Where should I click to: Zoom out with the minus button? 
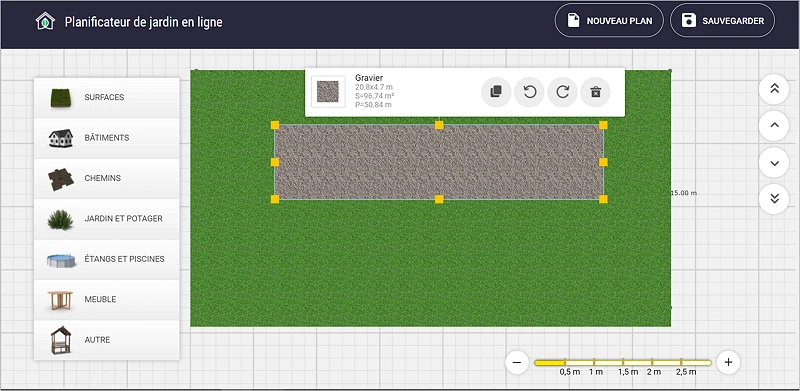[517, 362]
